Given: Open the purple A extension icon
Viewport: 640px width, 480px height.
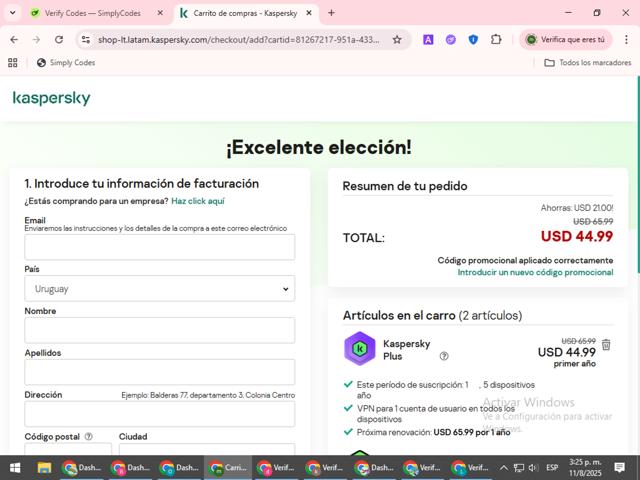Looking at the screenshot, I should click(x=428, y=40).
